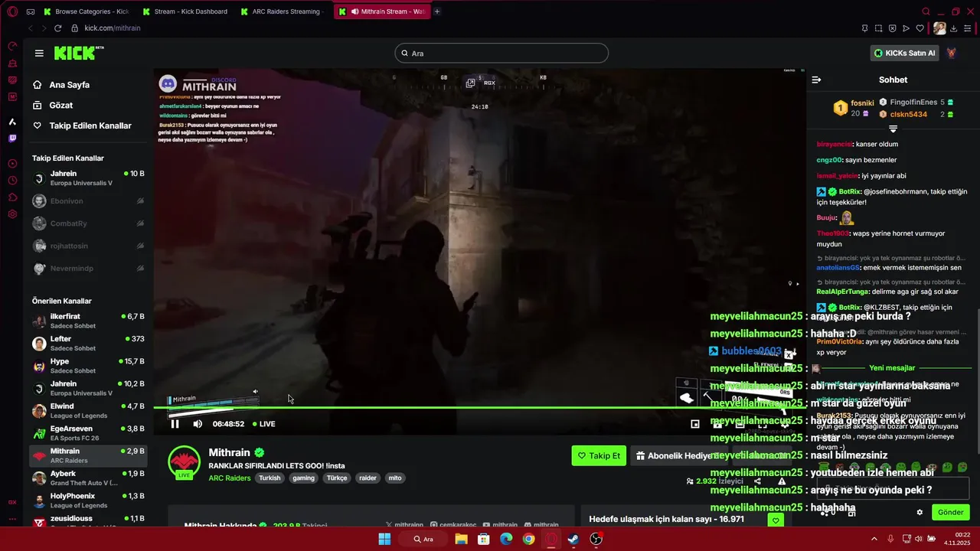Open recommended channel Lefter

(88, 343)
